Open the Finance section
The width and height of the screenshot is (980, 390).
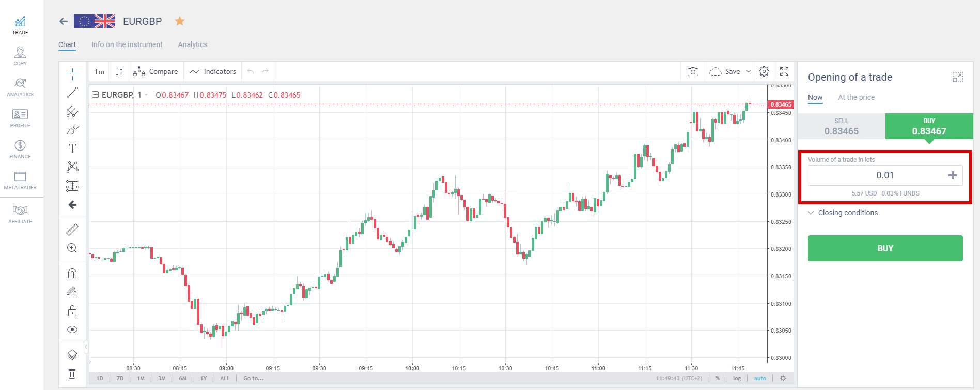pos(20,149)
